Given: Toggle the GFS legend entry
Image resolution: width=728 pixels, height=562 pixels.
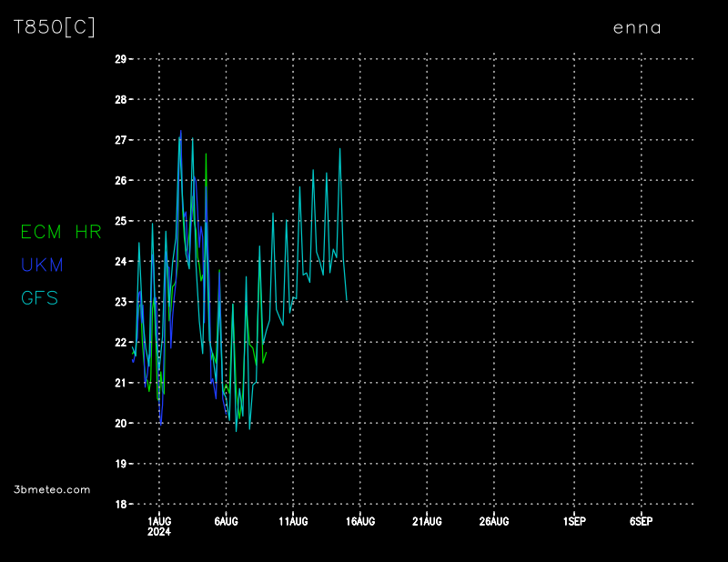Looking at the screenshot, I should [x=39, y=297].
